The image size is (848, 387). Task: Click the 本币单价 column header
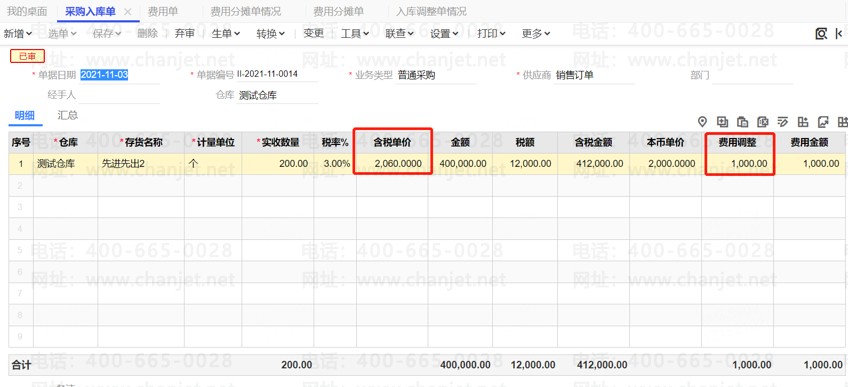tap(666, 143)
